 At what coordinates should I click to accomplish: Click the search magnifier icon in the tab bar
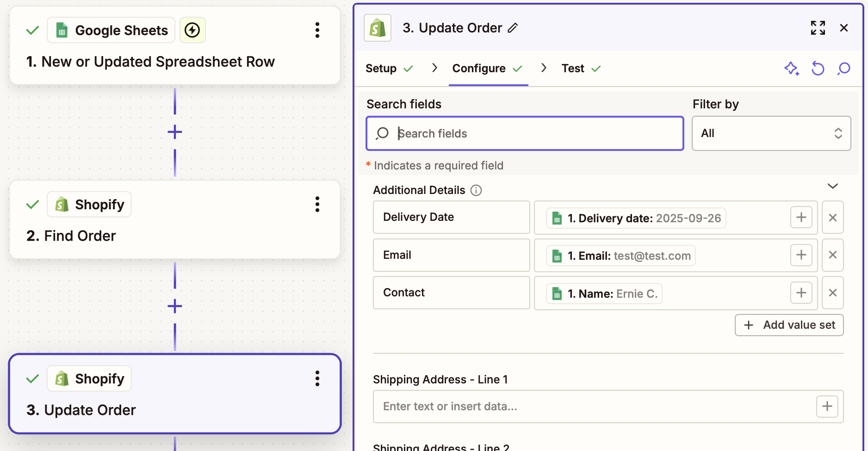point(844,69)
